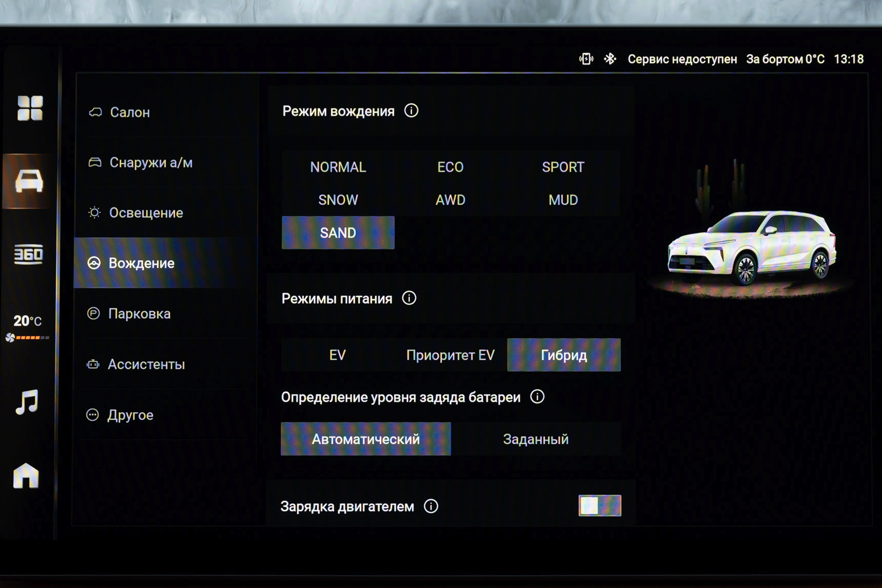Open the 360 camera view

click(x=28, y=254)
